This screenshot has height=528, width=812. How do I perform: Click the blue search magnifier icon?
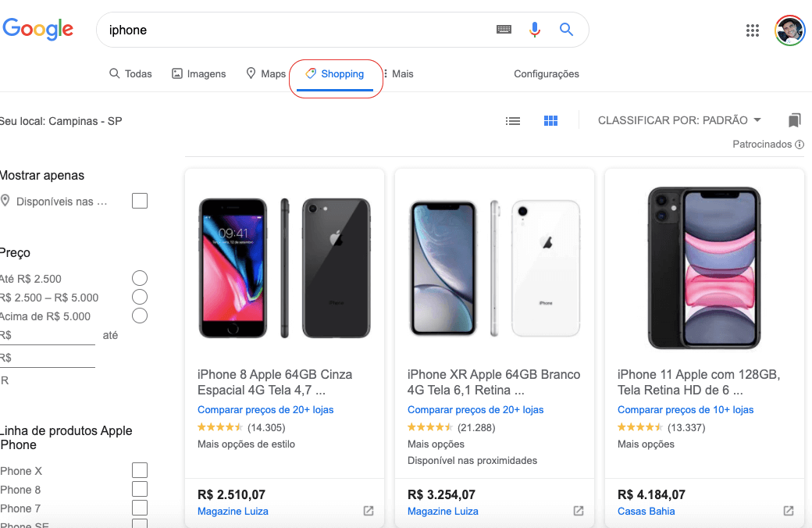tap(567, 30)
